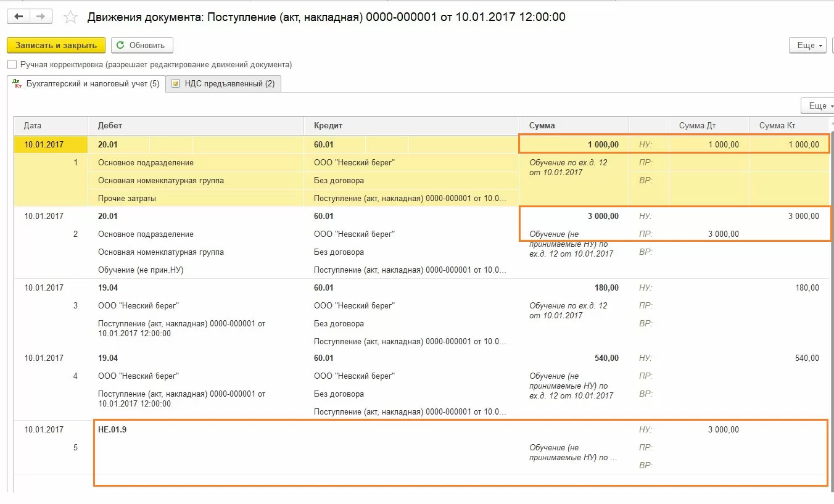Viewport: 834px width, 504px height.
Task: Click Основная номенклатурная группа in row 2
Action: (161, 252)
